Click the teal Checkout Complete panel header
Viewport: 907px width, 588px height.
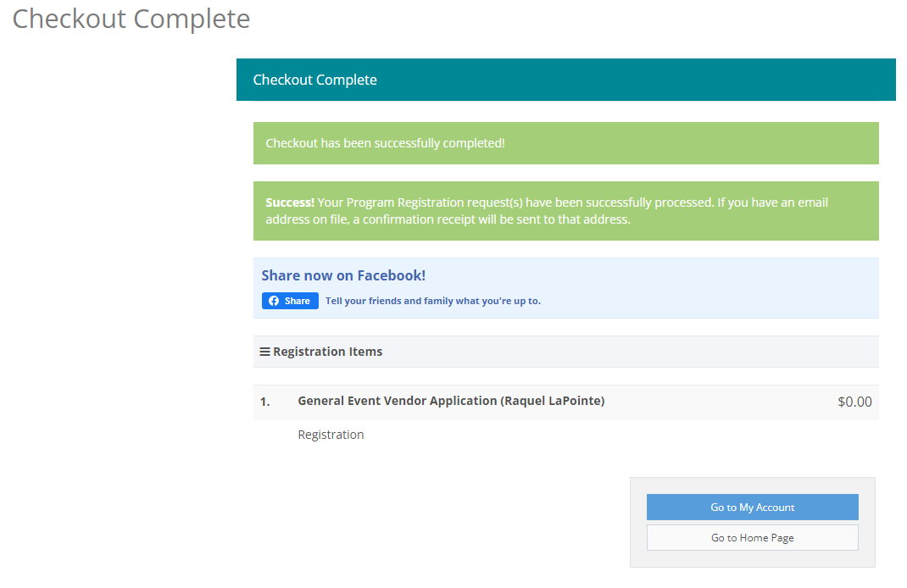click(x=565, y=80)
